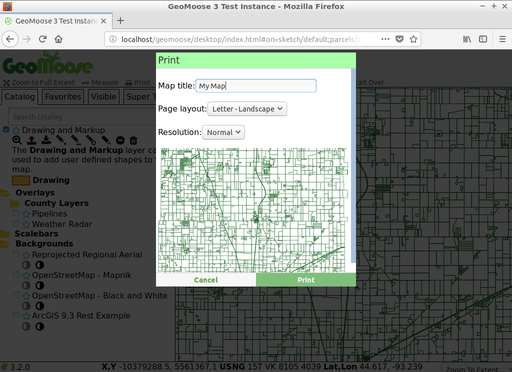Click the Pocket save icon in the address bar
The width and height of the screenshot is (512, 372).
click(x=399, y=39)
